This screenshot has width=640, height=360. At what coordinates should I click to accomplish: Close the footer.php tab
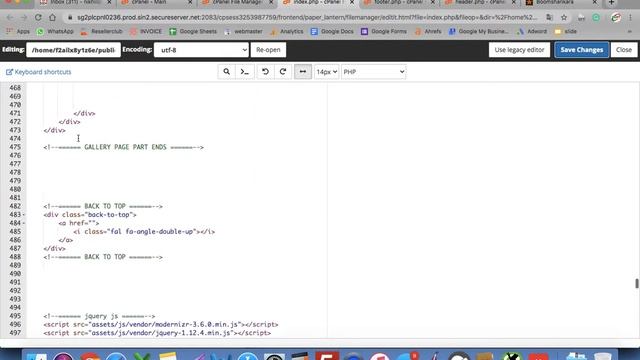[433, 2]
